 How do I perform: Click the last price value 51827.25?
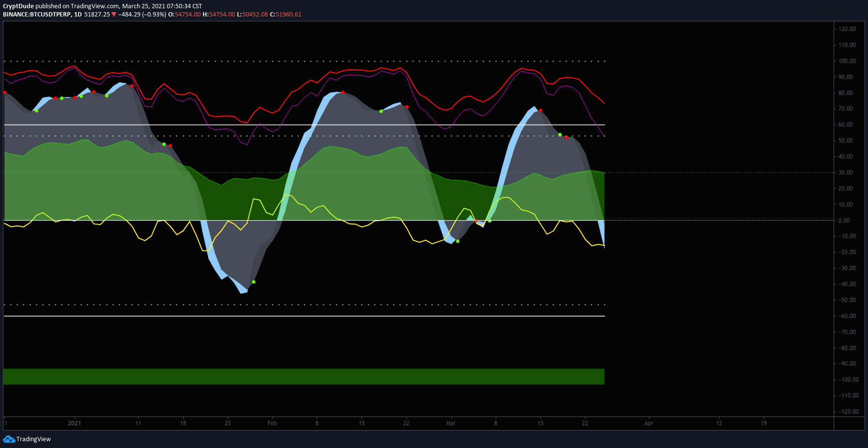click(97, 15)
